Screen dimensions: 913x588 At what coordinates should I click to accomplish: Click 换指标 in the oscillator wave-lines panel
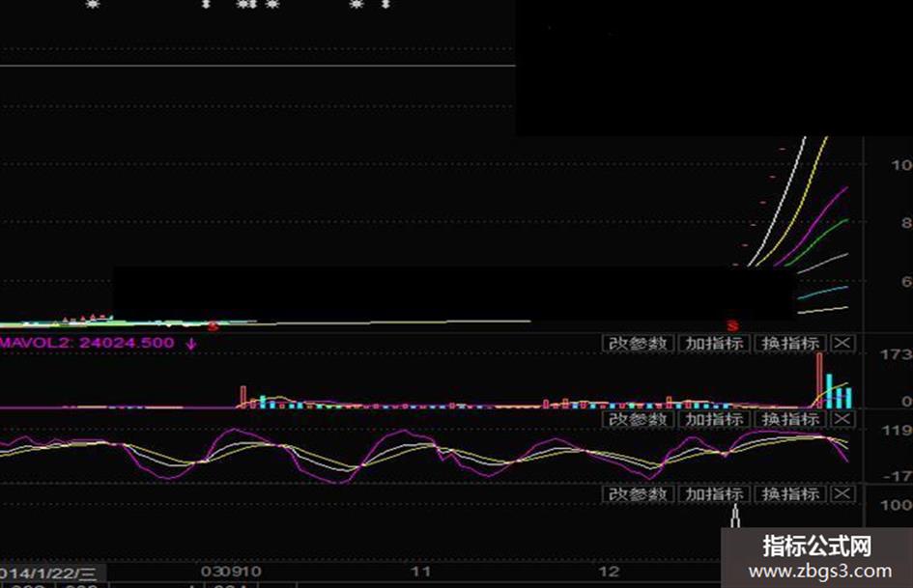tap(790, 419)
